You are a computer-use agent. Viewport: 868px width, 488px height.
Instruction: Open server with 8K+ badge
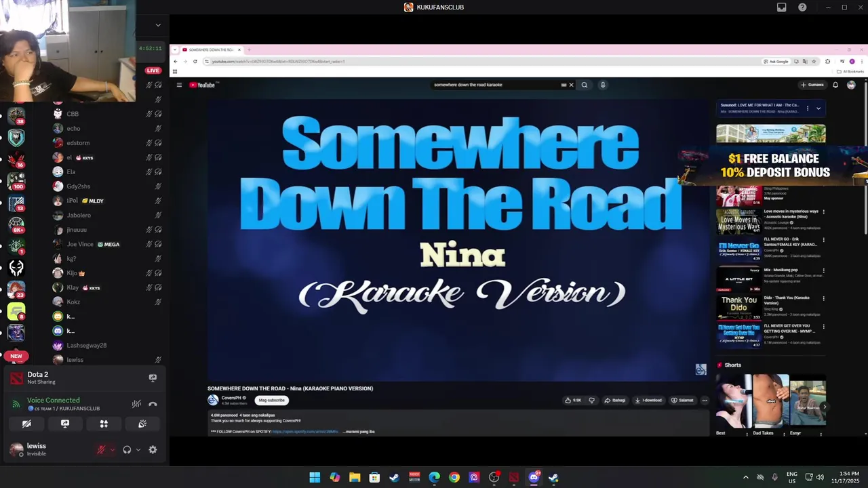(16, 224)
